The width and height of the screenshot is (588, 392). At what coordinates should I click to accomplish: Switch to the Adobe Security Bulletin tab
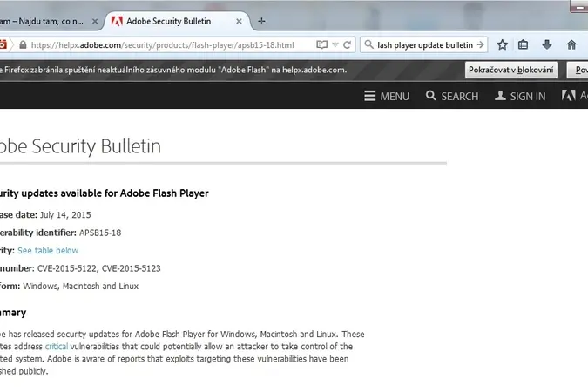coord(177,22)
